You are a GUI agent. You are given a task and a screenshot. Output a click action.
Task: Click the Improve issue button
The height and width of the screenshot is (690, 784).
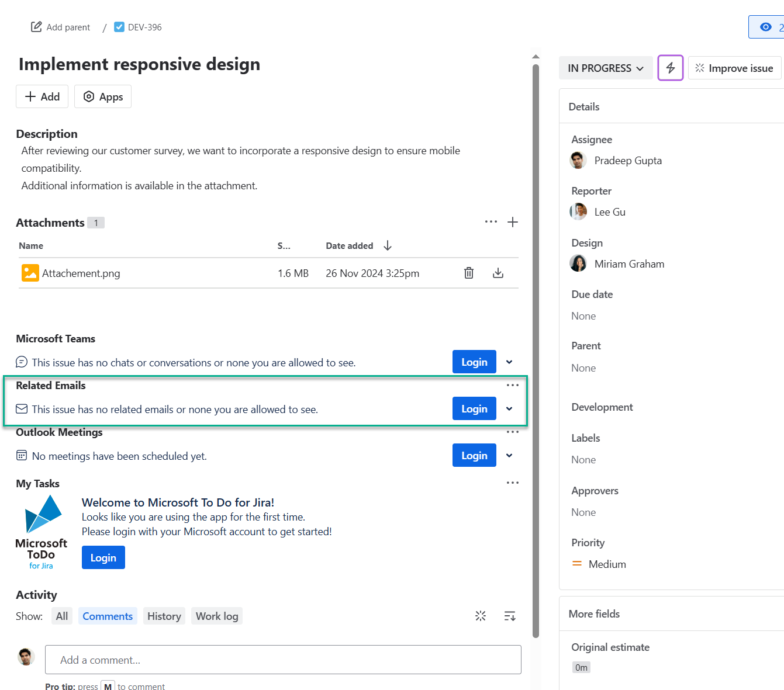tap(734, 68)
